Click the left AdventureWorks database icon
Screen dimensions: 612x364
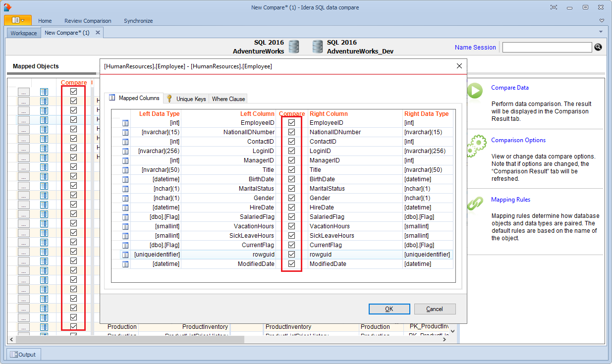[294, 47]
